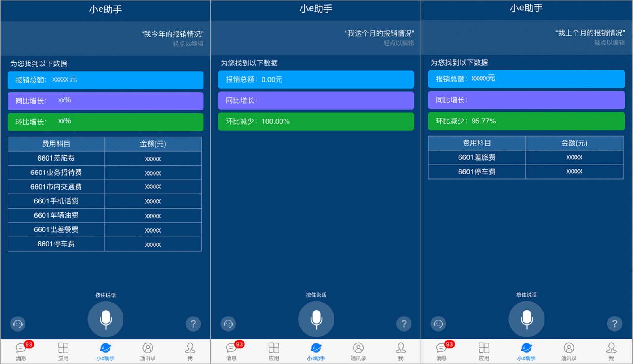Tap the microphone on the 我今年的报销情况 screen
This screenshot has width=633, height=364.
[x=106, y=319]
